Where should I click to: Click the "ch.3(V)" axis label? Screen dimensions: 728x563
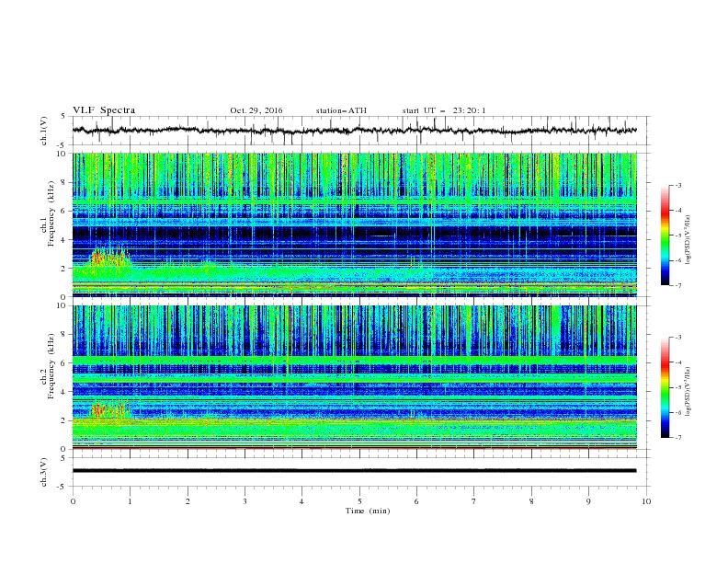44,472
